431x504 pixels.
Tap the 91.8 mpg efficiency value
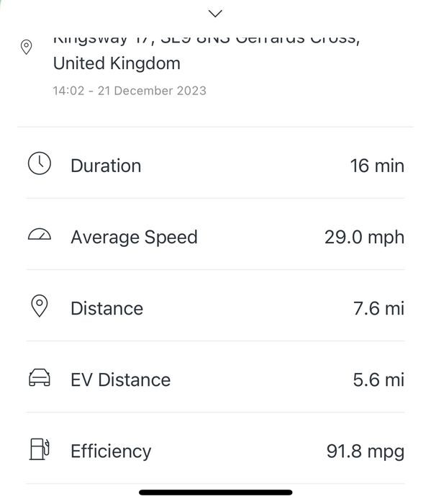coord(366,452)
